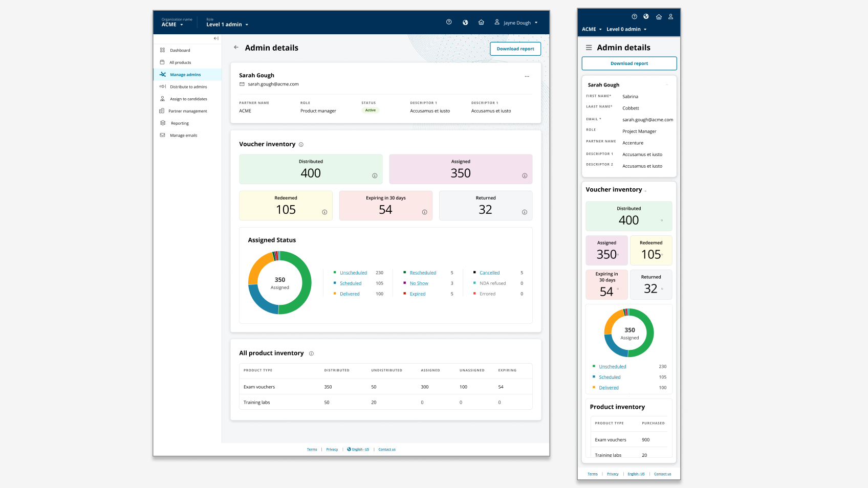Click Contact us link in desktop footer
868x488 pixels.
coord(387,450)
